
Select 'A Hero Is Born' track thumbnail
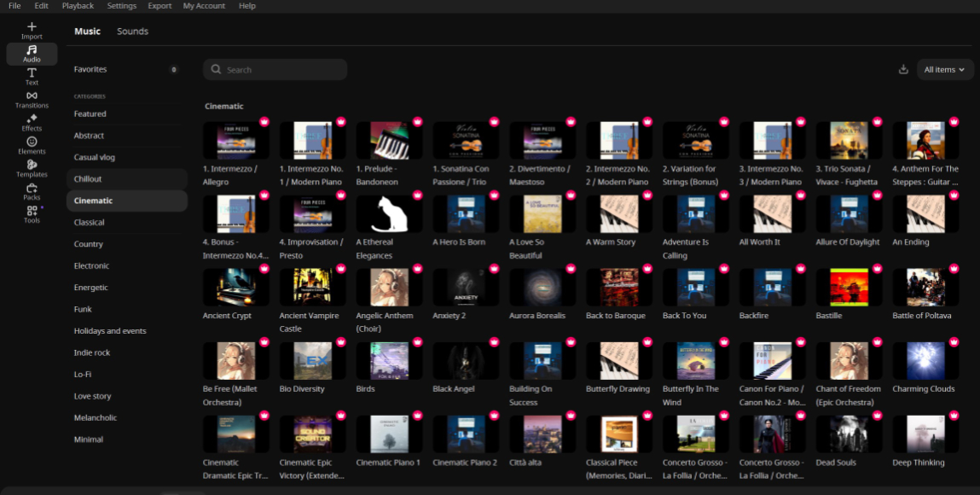(466, 213)
